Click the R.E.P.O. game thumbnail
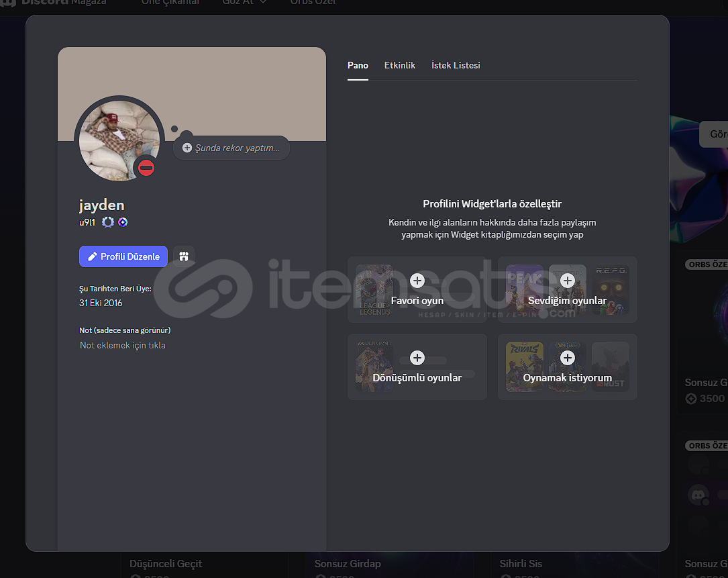 click(x=611, y=290)
